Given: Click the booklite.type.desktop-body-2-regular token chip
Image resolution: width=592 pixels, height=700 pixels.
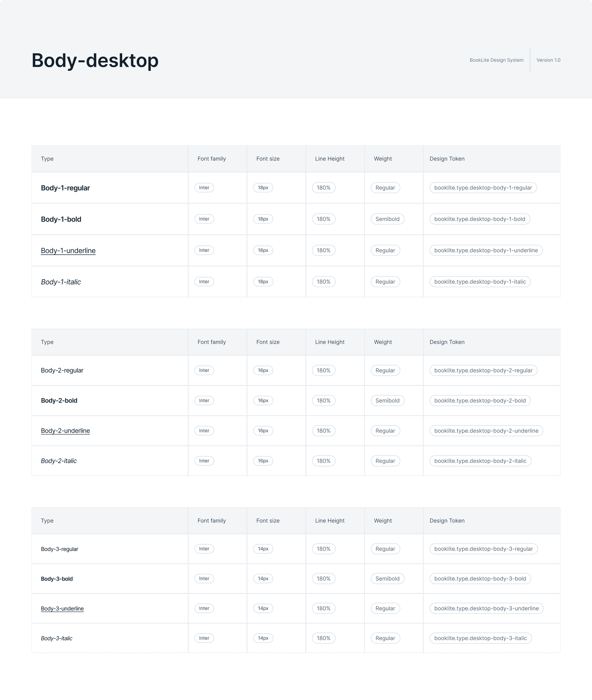Looking at the screenshot, I should (x=483, y=371).
